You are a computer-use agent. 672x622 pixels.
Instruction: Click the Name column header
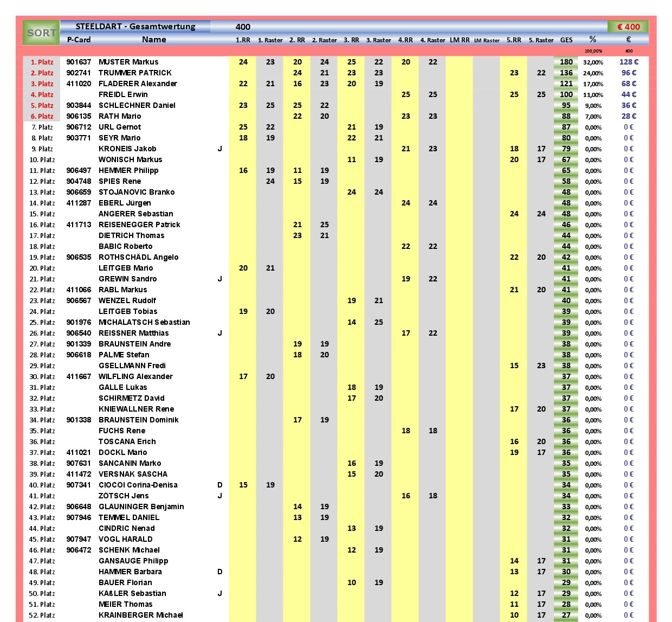coord(154,40)
